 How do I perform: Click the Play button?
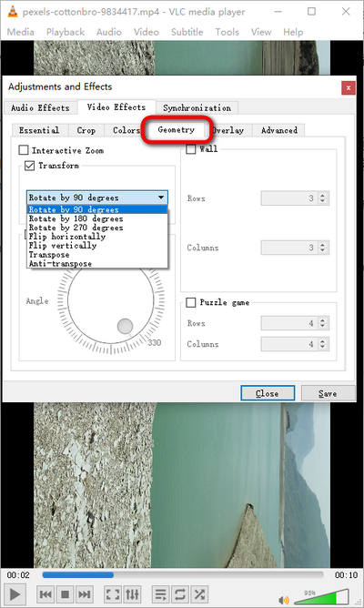click(x=15, y=594)
